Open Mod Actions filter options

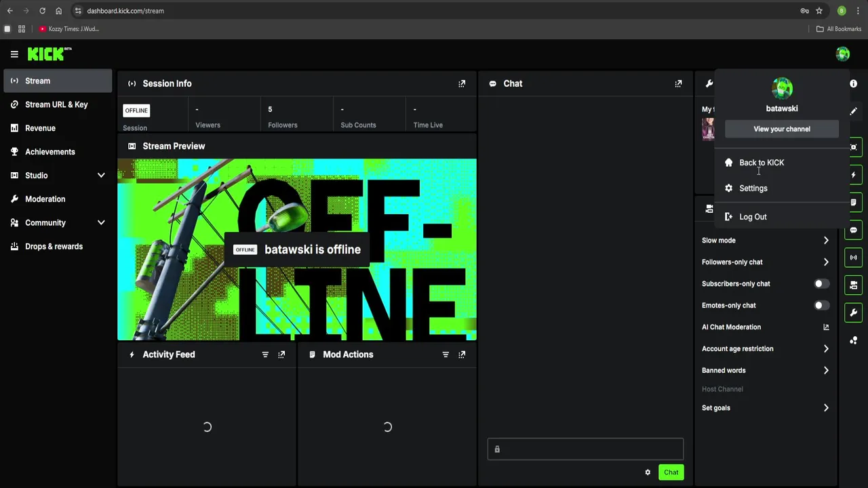446,354
